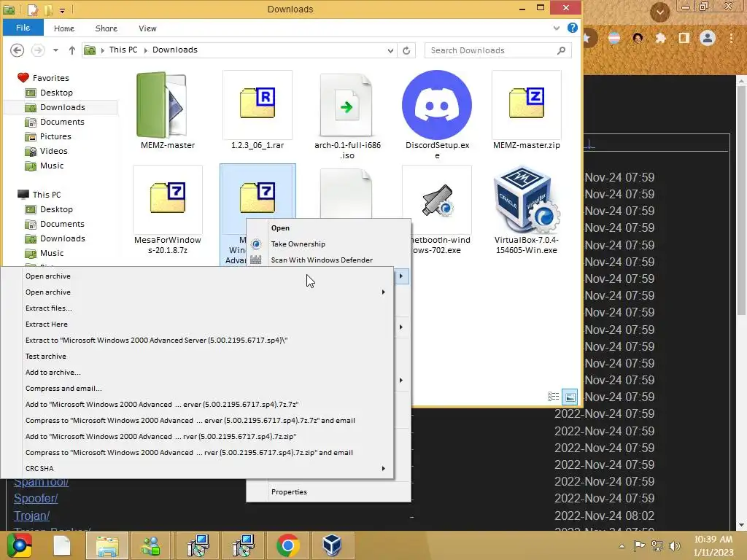Click Properties in the context menu
This screenshot has width=747, height=560.
pos(328,492)
